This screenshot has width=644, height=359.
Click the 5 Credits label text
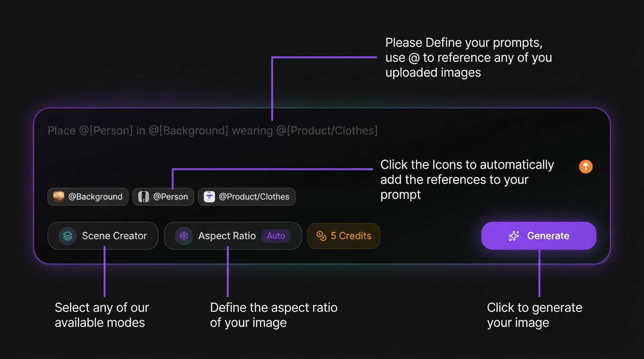click(351, 236)
